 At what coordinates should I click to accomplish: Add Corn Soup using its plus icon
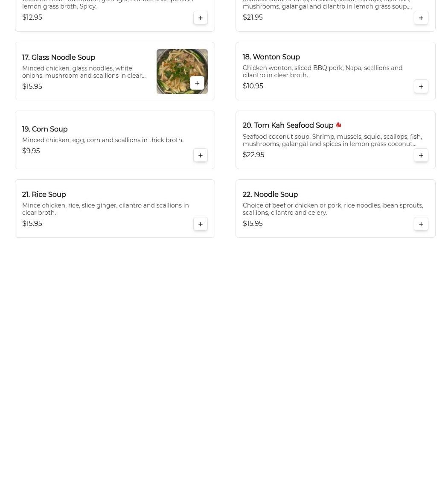pos(200,155)
